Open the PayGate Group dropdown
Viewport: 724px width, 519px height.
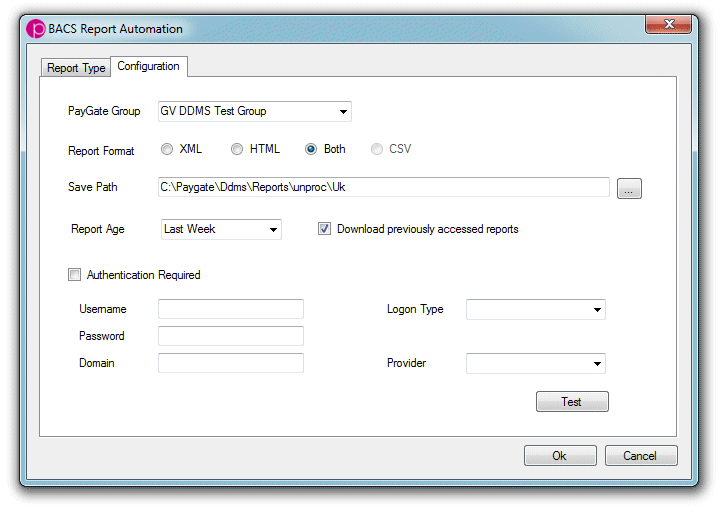(254, 111)
